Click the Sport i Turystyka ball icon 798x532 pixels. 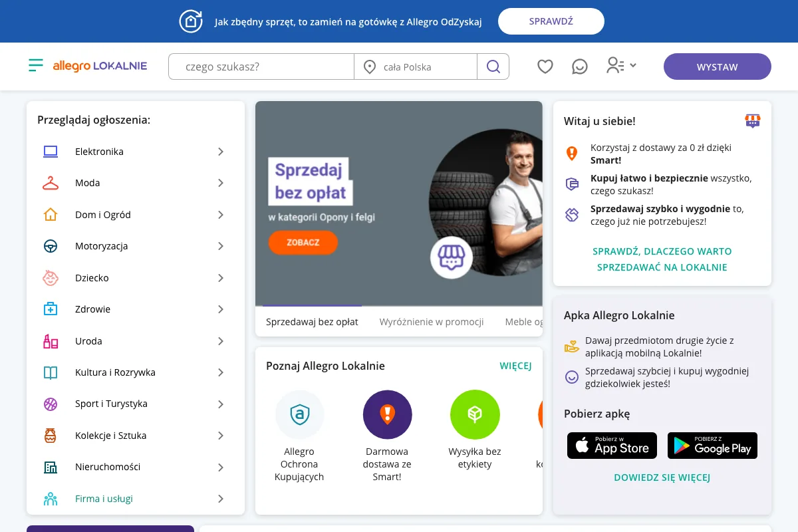click(x=51, y=404)
